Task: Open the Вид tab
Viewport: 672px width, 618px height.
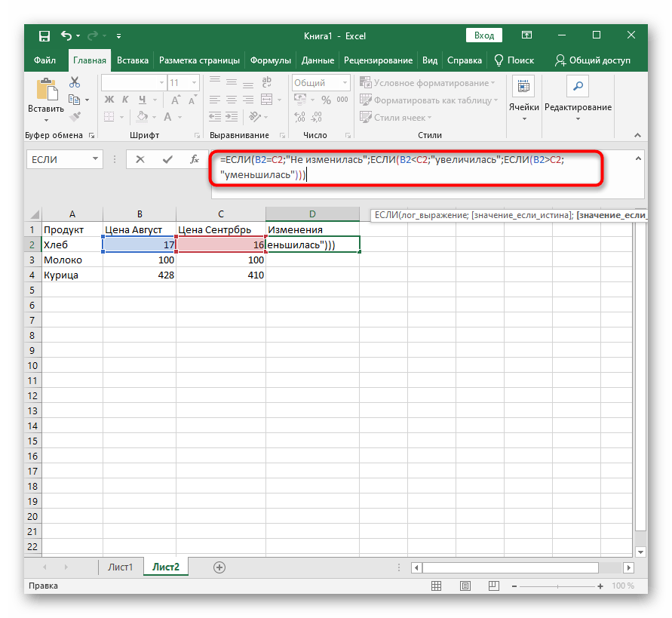Action: tap(430, 60)
